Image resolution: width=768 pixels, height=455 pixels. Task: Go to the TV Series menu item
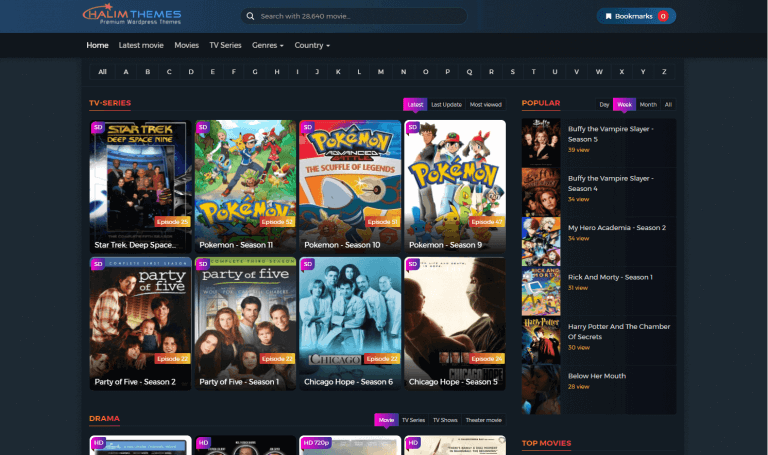tap(225, 45)
